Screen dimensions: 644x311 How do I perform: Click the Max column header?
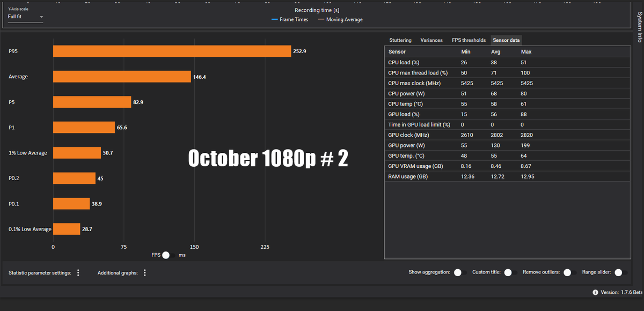(526, 51)
